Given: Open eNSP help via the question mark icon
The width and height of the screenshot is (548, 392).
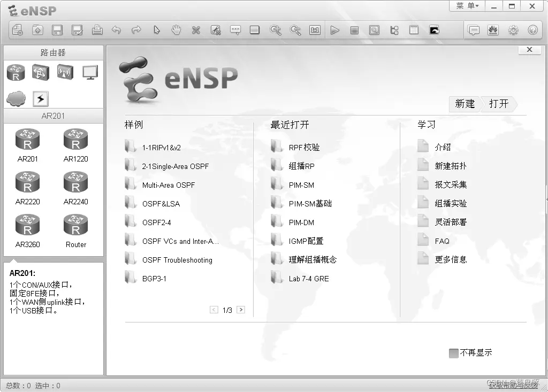Looking at the screenshot, I should pos(532,31).
